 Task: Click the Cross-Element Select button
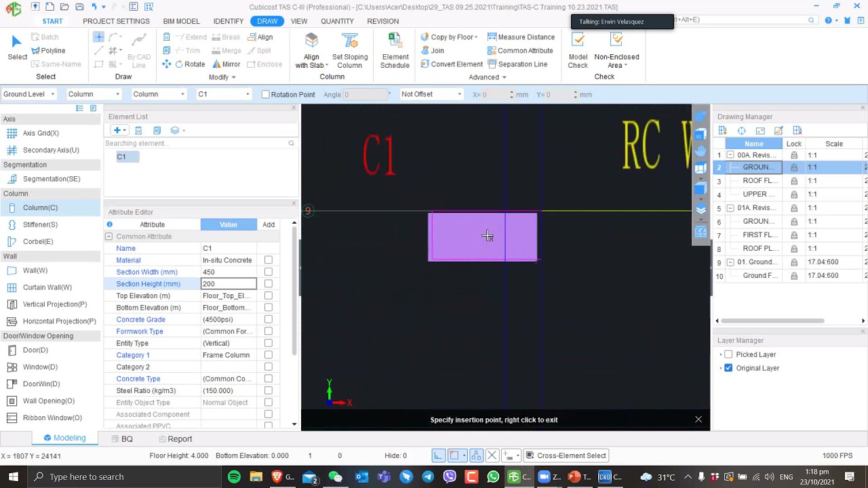(566, 455)
